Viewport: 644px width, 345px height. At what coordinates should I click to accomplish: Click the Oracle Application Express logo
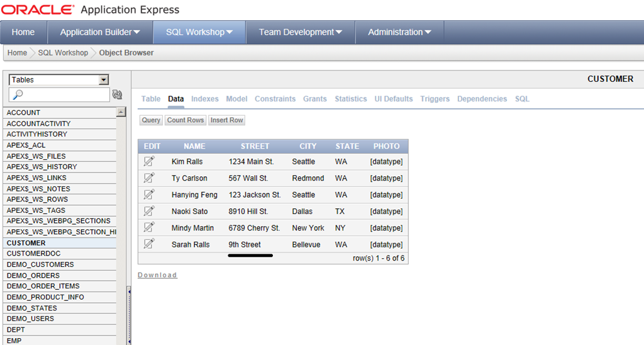(x=91, y=9)
